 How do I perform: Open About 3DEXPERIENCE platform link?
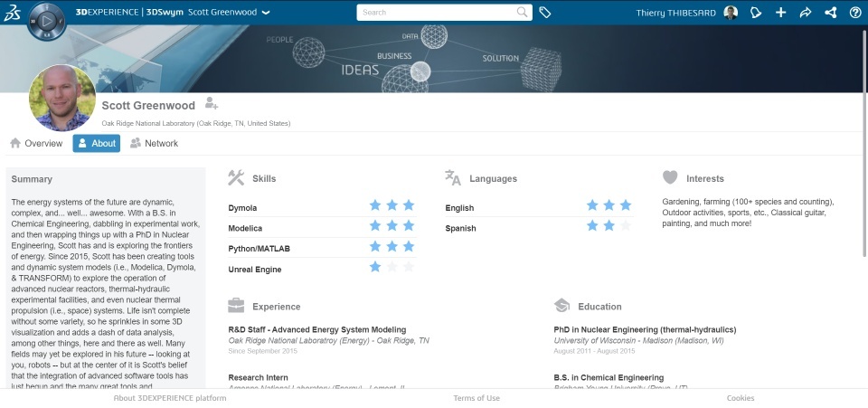coord(170,398)
